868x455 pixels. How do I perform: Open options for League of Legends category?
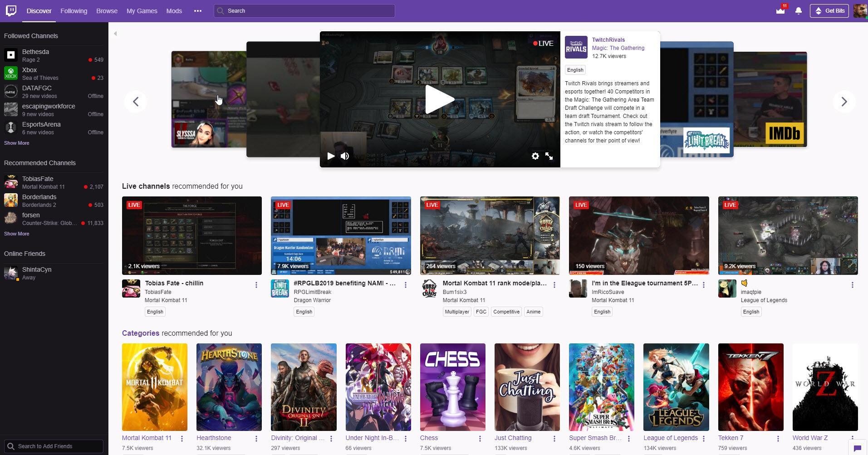pos(704,439)
